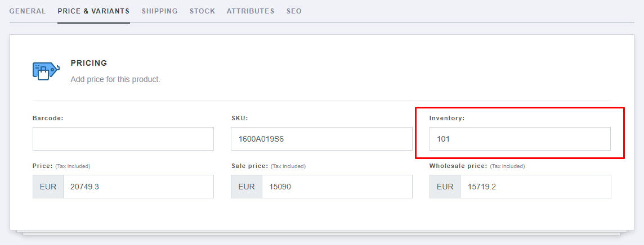Click the Inventory field showing 101
This screenshot has width=644, height=245.
[x=520, y=139]
